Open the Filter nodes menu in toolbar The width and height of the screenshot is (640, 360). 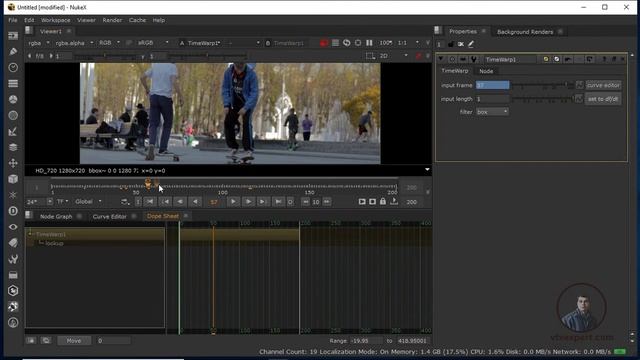click(x=13, y=116)
